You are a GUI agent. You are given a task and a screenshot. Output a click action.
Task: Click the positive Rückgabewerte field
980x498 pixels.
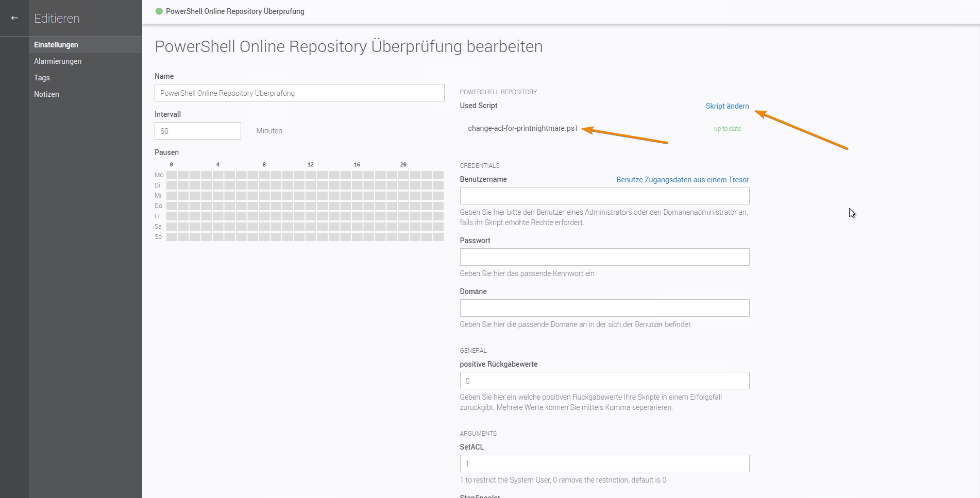tap(604, 381)
